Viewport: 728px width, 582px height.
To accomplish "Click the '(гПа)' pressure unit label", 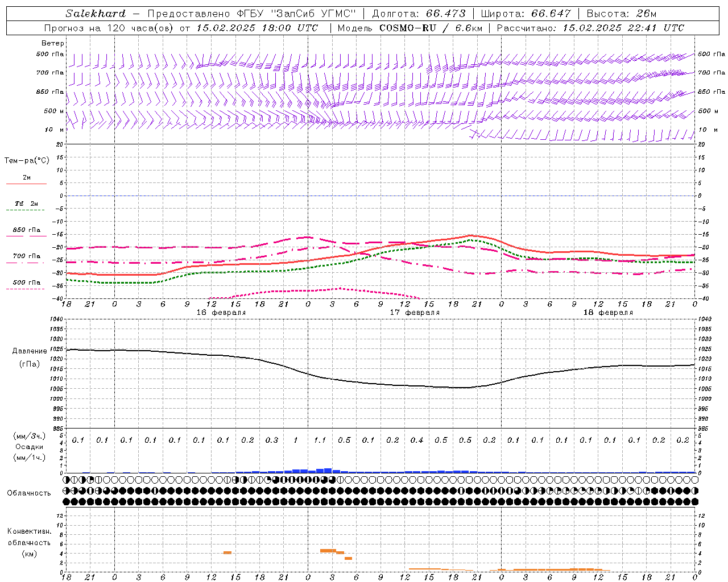I will [x=30, y=364].
